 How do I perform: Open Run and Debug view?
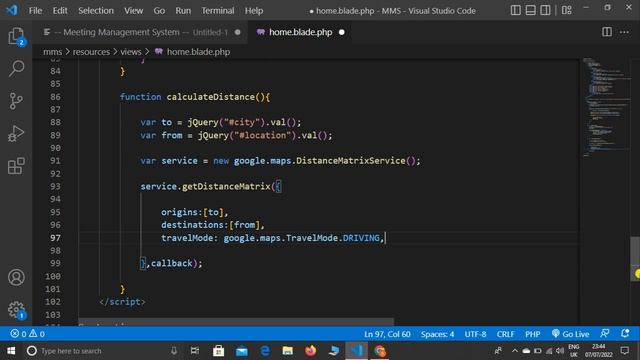pos(16,133)
